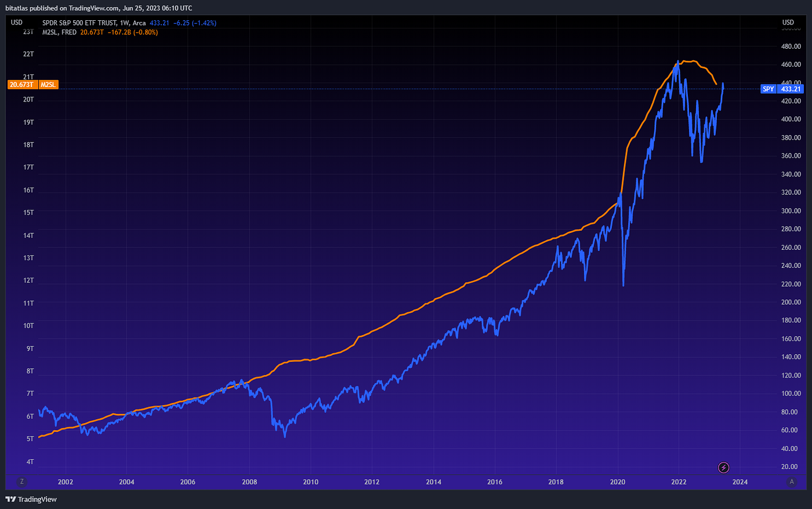Click the Z timezone button on the time axis
This screenshot has height=509, width=812.
[x=21, y=482]
